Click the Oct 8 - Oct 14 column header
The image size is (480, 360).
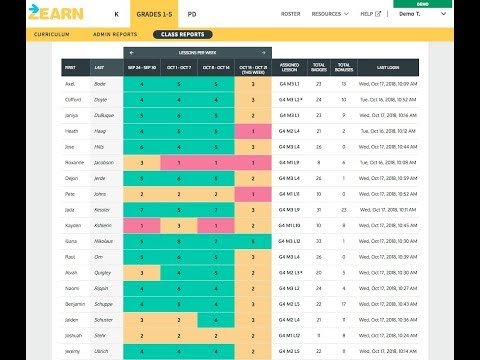[x=216, y=68]
